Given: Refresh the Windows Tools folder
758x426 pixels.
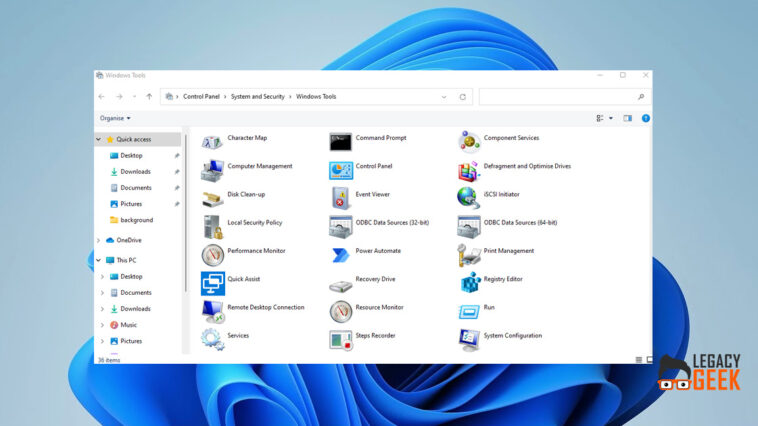Looking at the screenshot, I should click(x=463, y=97).
